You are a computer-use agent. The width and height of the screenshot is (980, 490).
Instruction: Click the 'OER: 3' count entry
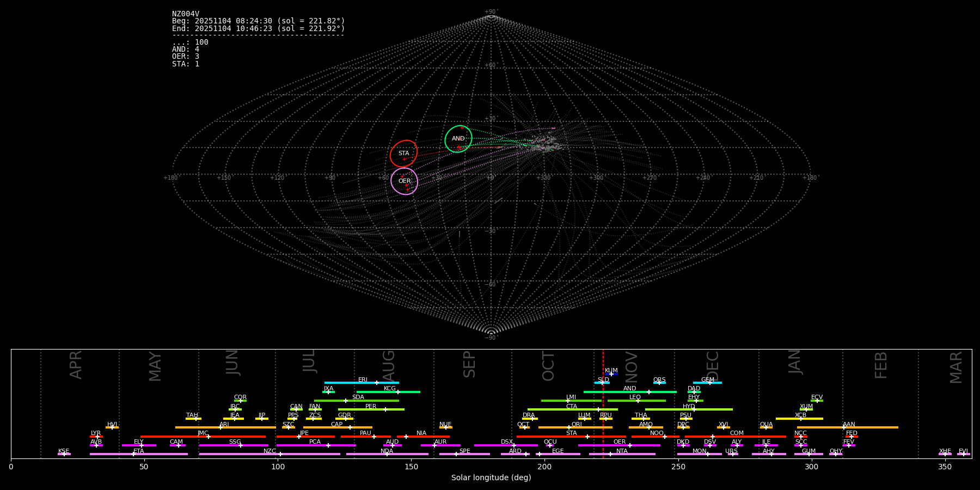click(186, 57)
